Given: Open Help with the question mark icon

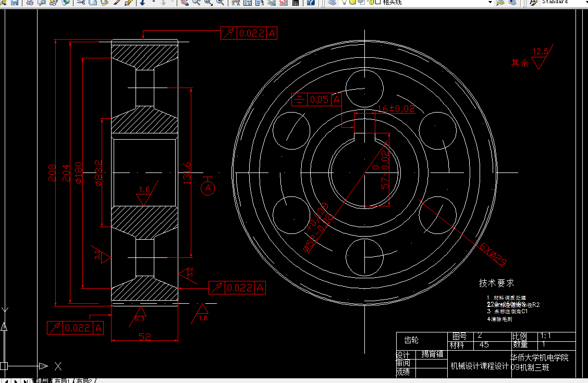Looking at the screenshot, I should pos(311,2).
